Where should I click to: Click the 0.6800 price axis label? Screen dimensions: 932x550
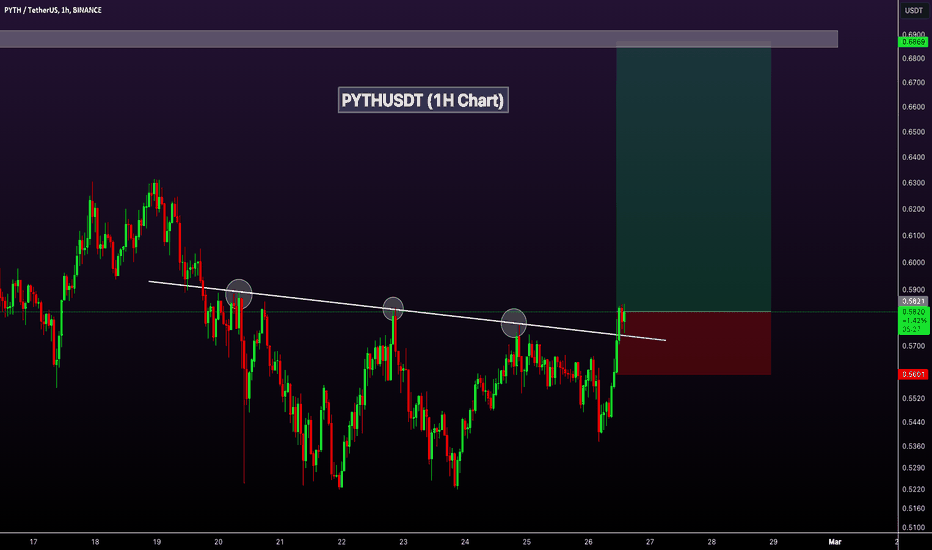[914, 58]
